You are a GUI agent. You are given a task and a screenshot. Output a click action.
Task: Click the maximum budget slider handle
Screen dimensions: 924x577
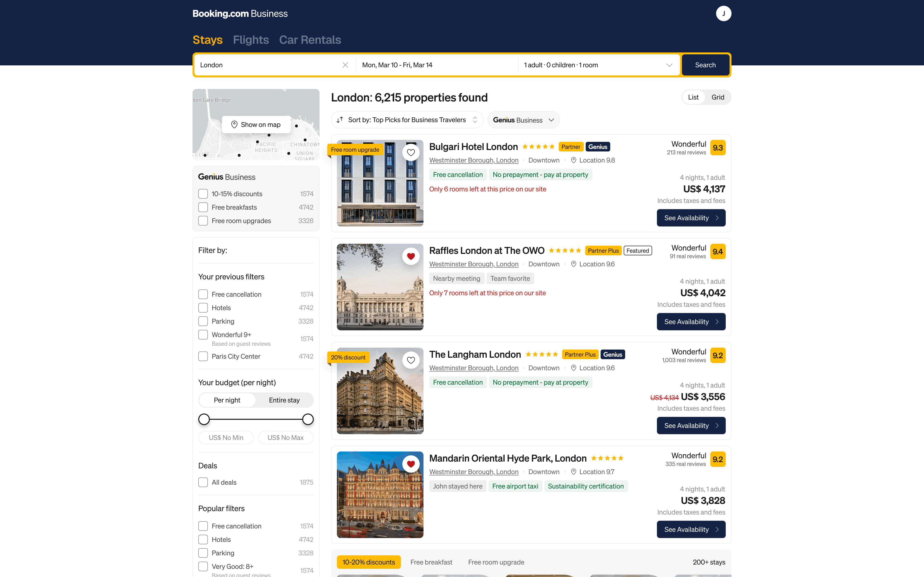308,419
